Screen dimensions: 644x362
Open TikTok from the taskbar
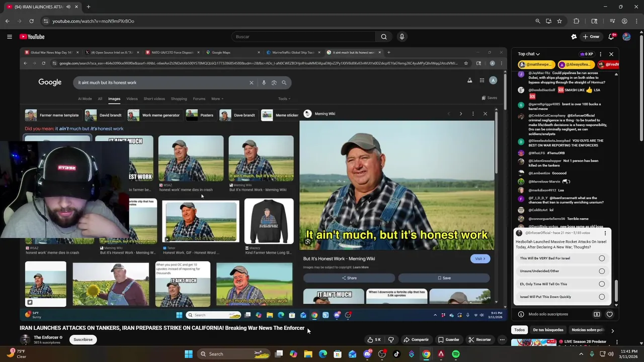coord(396,354)
